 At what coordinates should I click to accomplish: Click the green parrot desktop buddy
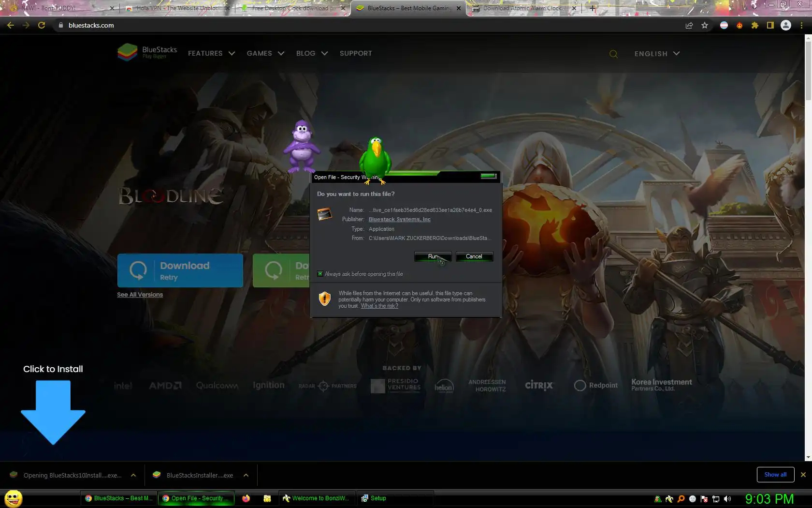tap(375, 160)
